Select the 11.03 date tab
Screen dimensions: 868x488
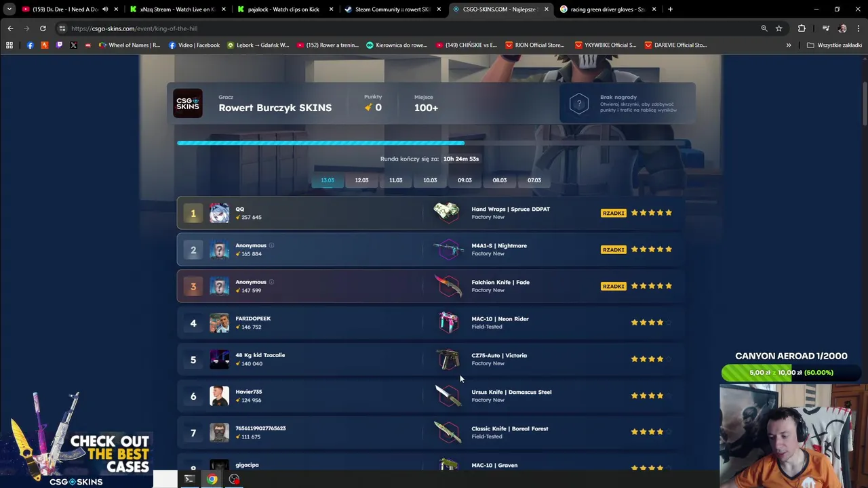[396, 180]
